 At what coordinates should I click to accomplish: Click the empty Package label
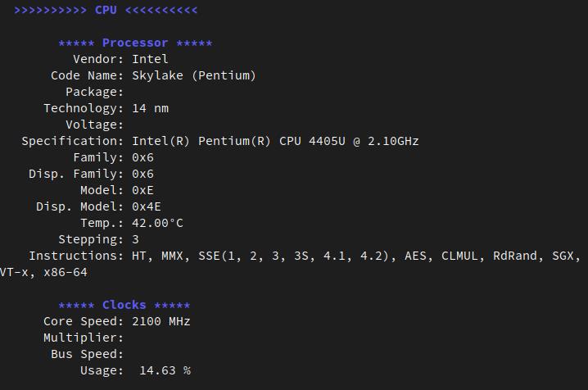pos(94,92)
